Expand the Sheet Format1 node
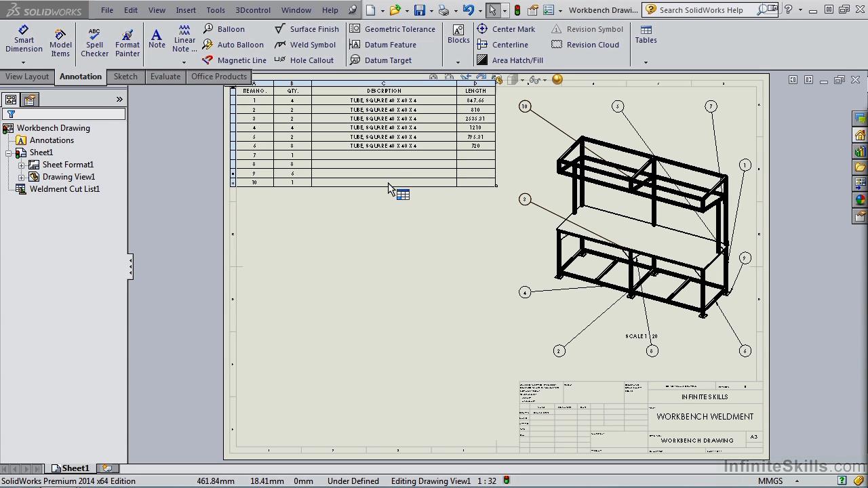 (21, 165)
